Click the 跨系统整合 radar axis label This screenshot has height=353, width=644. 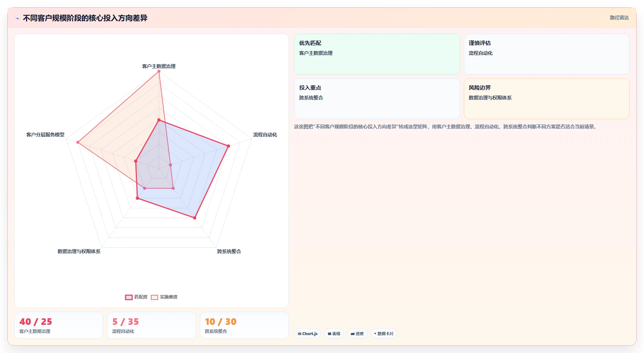pos(229,251)
